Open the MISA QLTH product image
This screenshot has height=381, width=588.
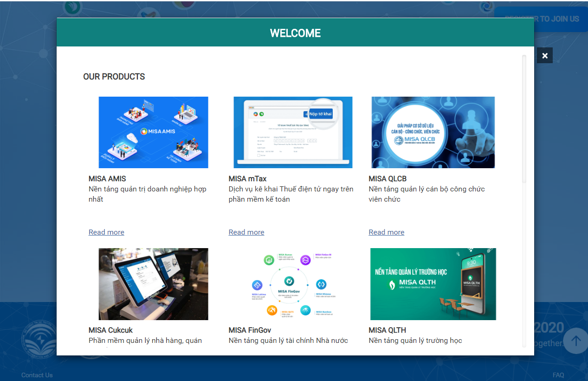[433, 284]
